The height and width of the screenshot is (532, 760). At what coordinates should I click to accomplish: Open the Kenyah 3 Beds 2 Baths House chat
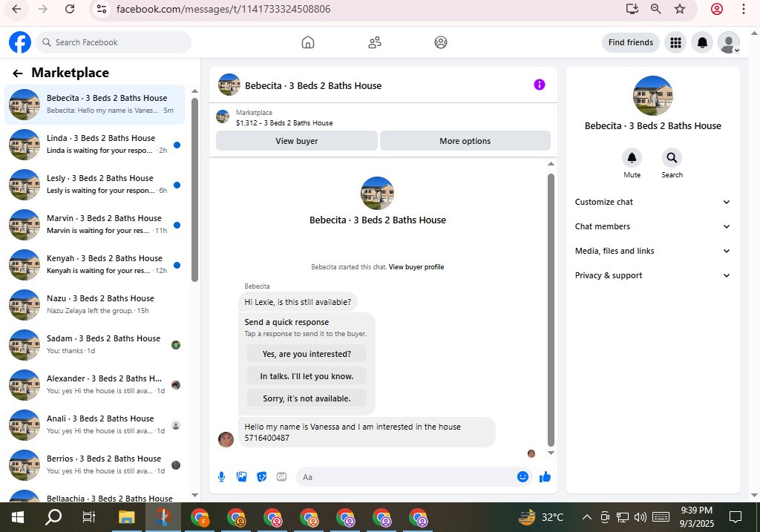click(x=94, y=265)
